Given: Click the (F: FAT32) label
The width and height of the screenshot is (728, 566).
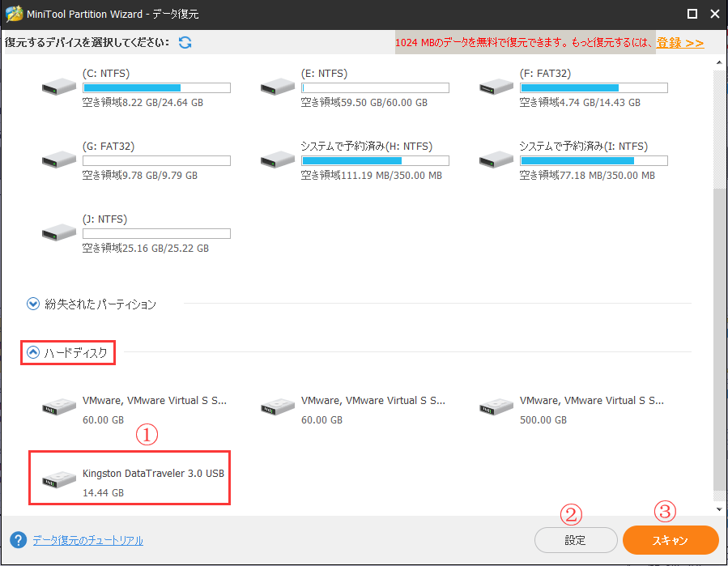Looking at the screenshot, I should pos(545,74).
